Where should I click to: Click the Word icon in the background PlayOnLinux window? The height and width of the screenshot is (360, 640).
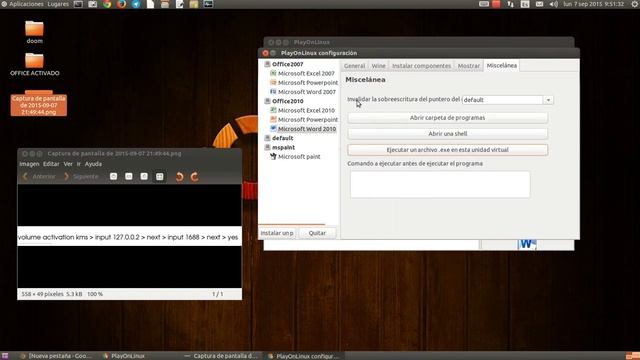(527, 244)
